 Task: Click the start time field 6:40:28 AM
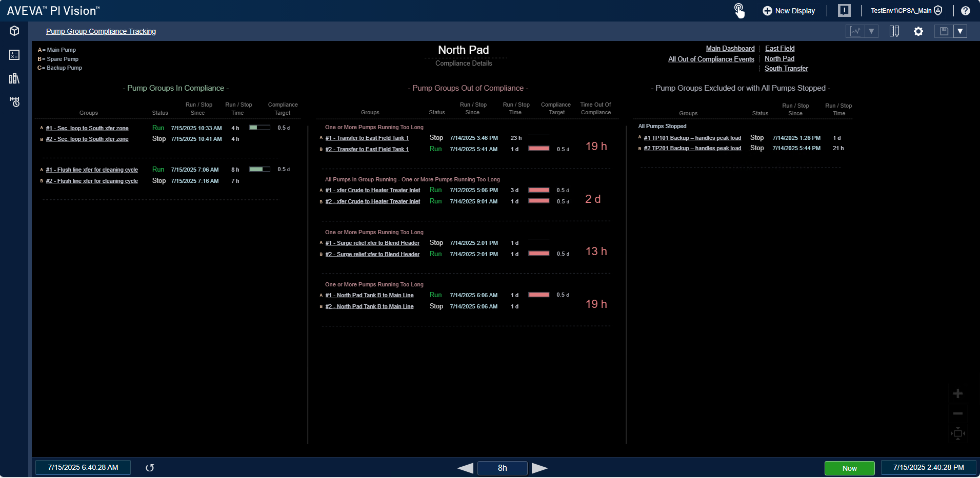(83, 467)
